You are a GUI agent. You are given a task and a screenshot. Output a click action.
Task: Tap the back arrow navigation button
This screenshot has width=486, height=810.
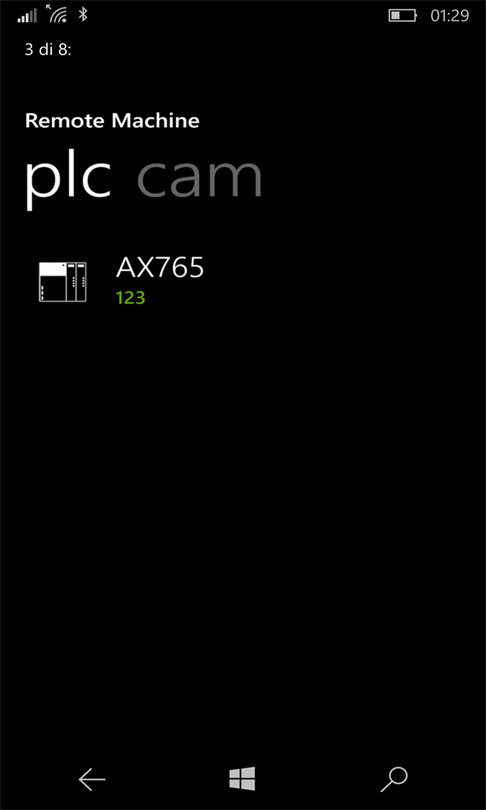coord(92,779)
